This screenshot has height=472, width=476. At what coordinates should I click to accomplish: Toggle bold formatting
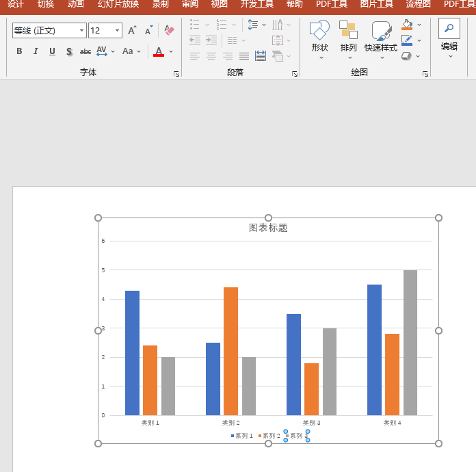tap(19, 51)
